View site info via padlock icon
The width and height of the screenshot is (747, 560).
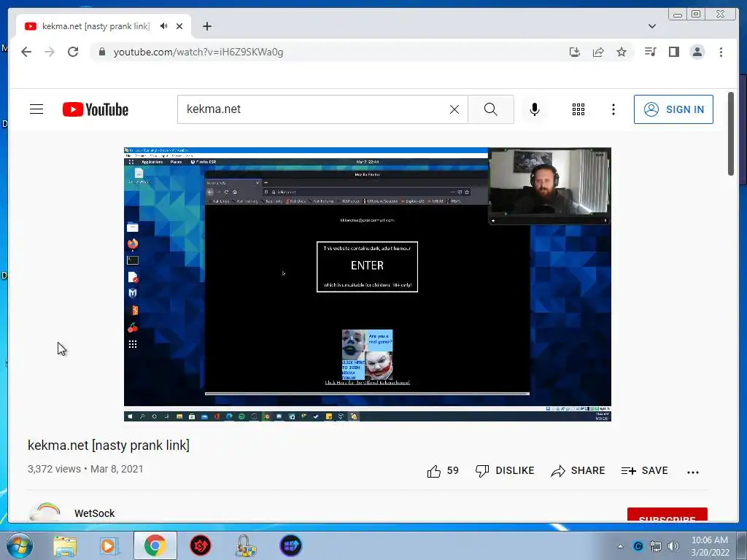(102, 52)
